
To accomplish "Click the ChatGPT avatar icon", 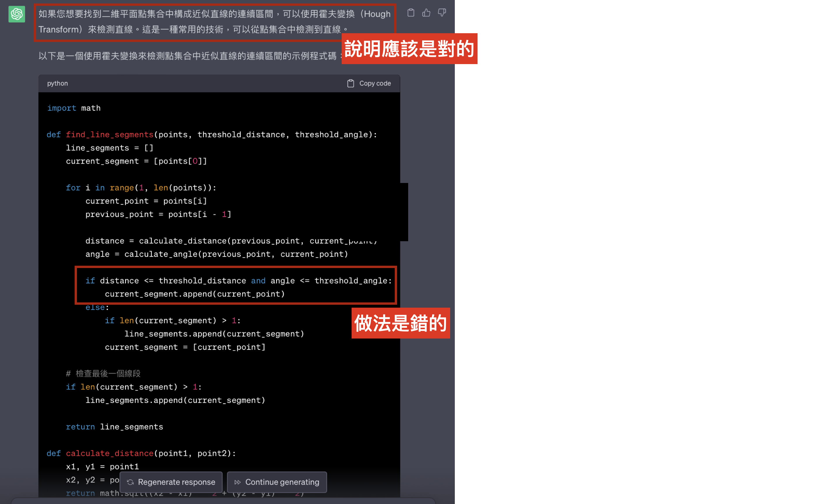I will click(16, 14).
